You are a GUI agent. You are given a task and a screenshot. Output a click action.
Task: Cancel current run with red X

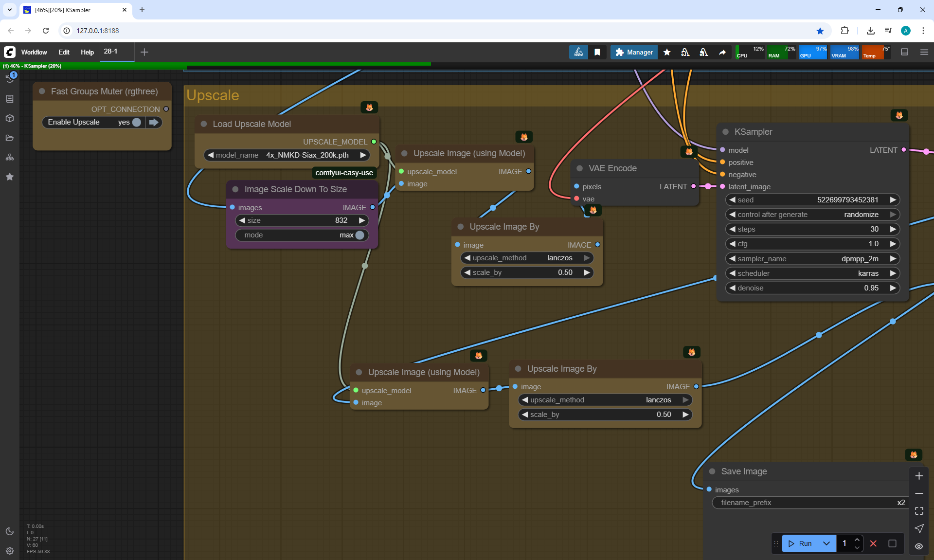click(873, 543)
